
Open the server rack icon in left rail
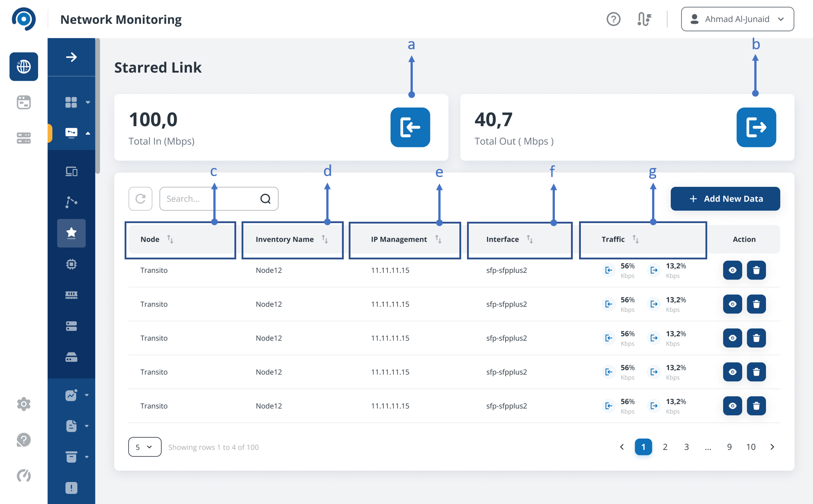point(24,138)
